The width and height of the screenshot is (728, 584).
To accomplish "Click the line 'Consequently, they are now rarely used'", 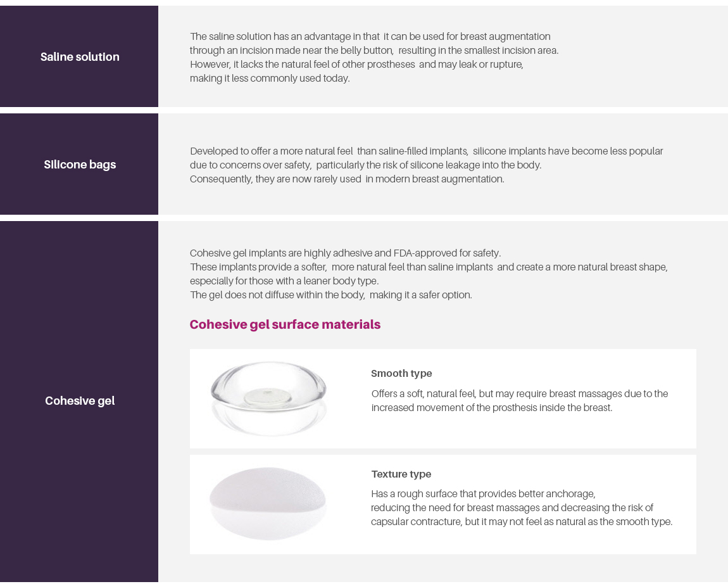I will click(x=347, y=179).
